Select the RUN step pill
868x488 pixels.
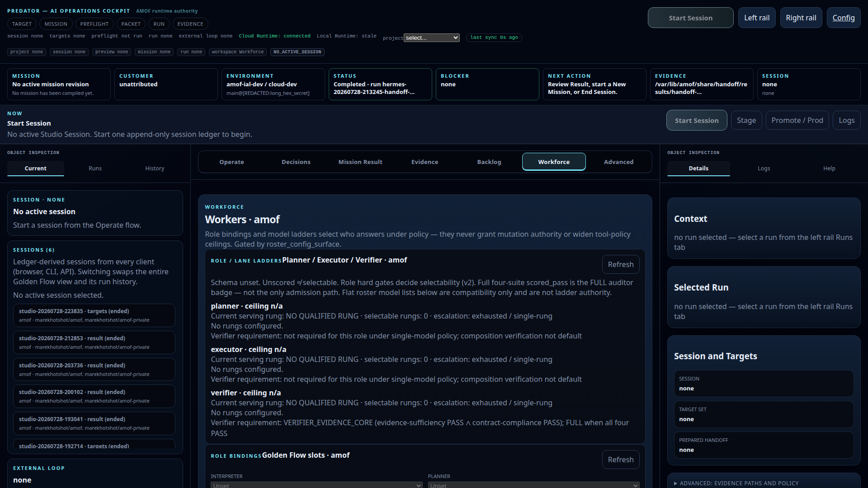tap(159, 24)
